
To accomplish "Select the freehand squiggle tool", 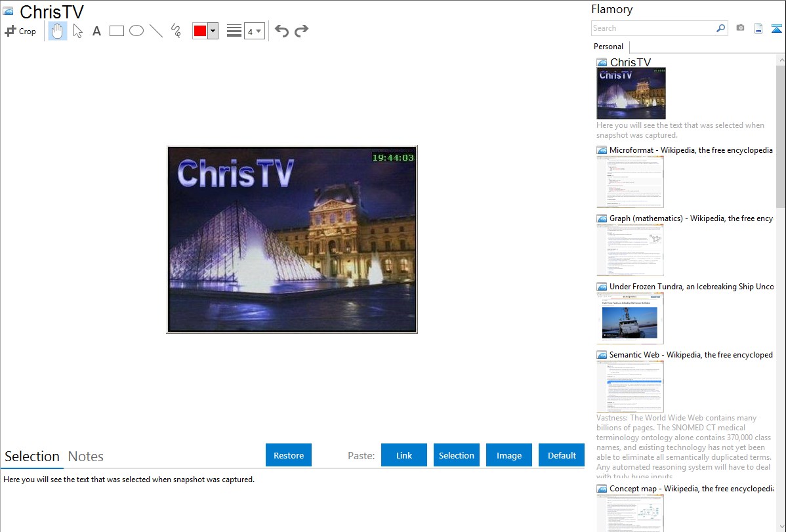I will coord(176,31).
